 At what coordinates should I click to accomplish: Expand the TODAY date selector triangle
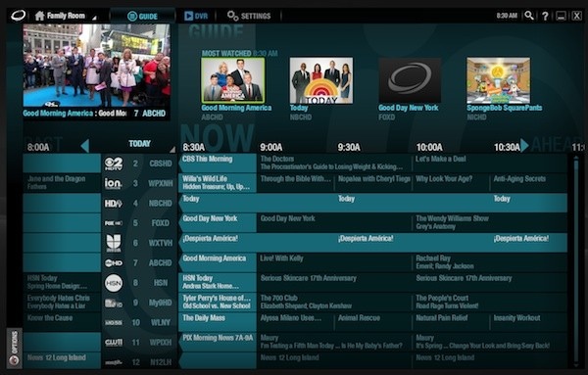(x=172, y=150)
